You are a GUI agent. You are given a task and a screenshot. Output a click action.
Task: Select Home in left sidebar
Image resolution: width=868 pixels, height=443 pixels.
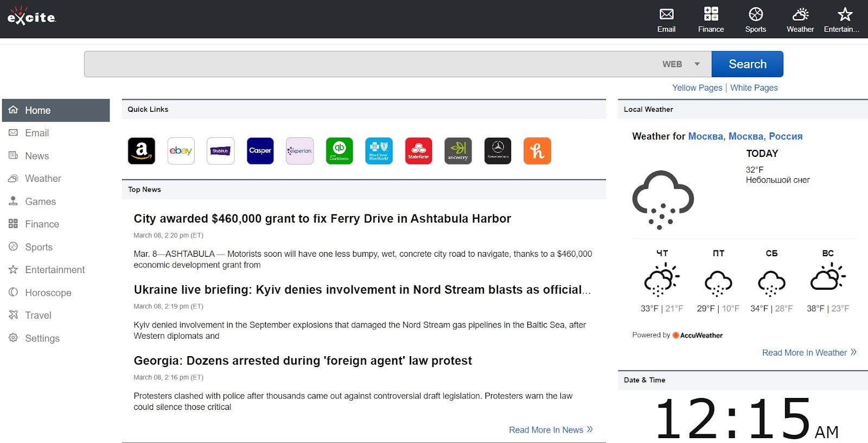point(56,110)
